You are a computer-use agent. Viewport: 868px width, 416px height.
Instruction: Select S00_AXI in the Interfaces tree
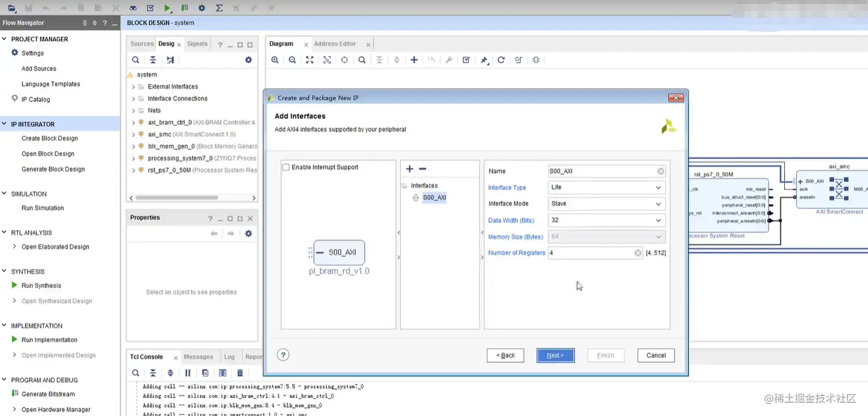tap(434, 198)
